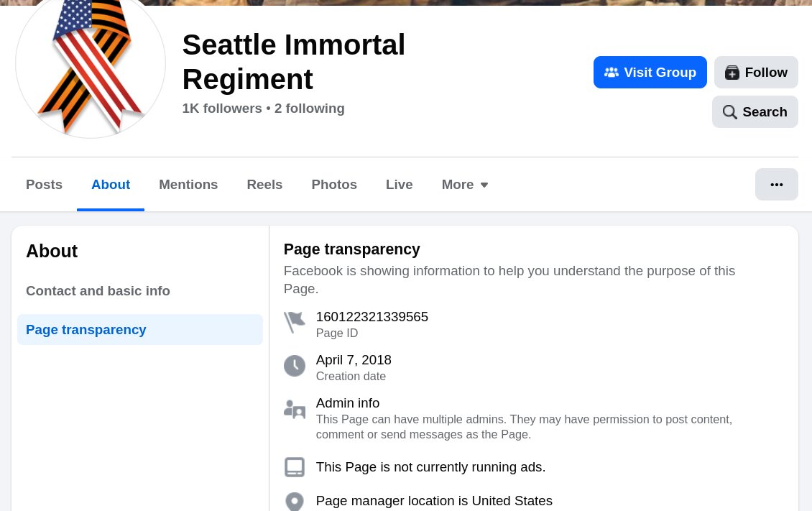Click the Visit Group button
This screenshot has height=511, width=812.
[x=650, y=73]
